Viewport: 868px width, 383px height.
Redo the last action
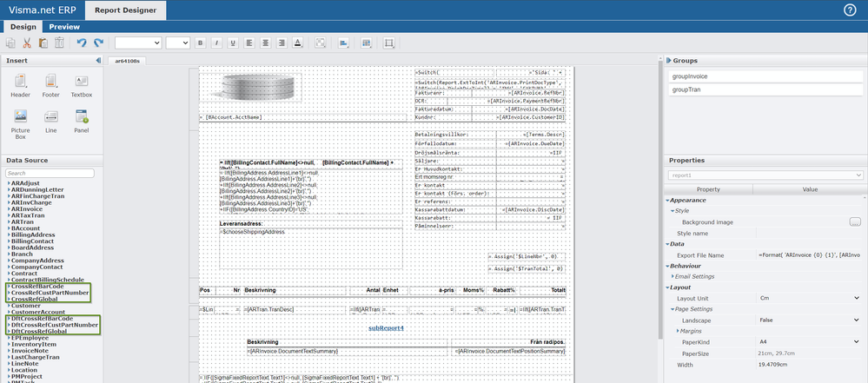pyautogui.click(x=98, y=43)
